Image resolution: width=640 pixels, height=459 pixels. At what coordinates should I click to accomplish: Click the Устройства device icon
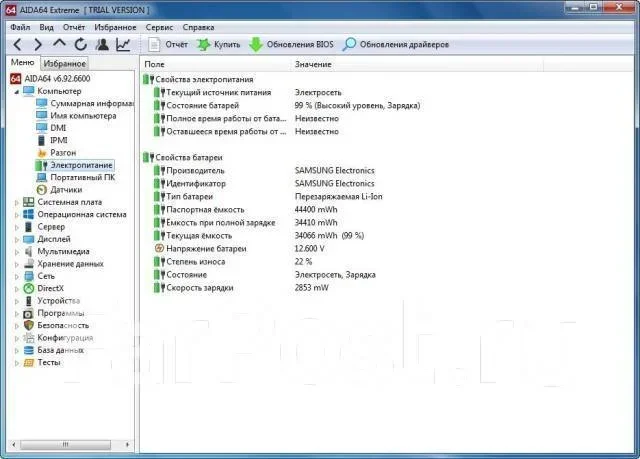(x=29, y=301)
